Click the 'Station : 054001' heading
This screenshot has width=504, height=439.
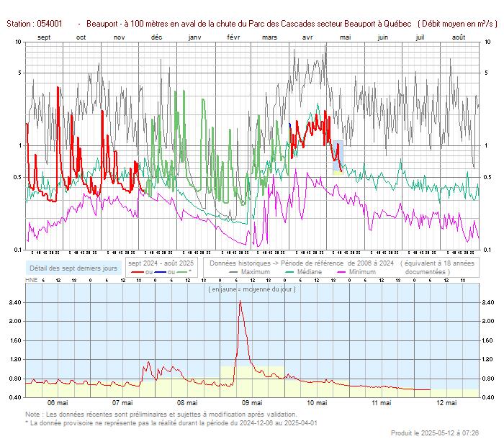tap(35, 24)
